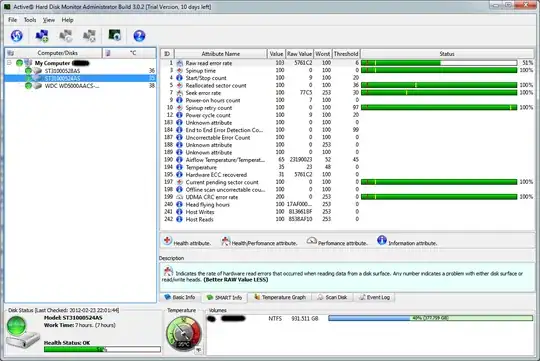Click the Power cycle count icon
Screen dimensions: 540x361
pyautogui.click(x=179, y=115)
